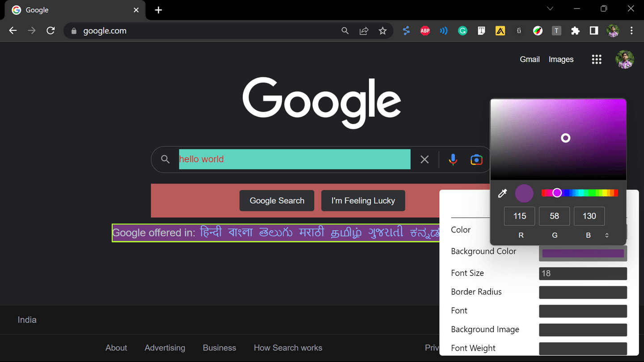The height and width of the screenshot is (362, 644).
Task: Bookmark this tab with the star icon
Action: [383, 31]
